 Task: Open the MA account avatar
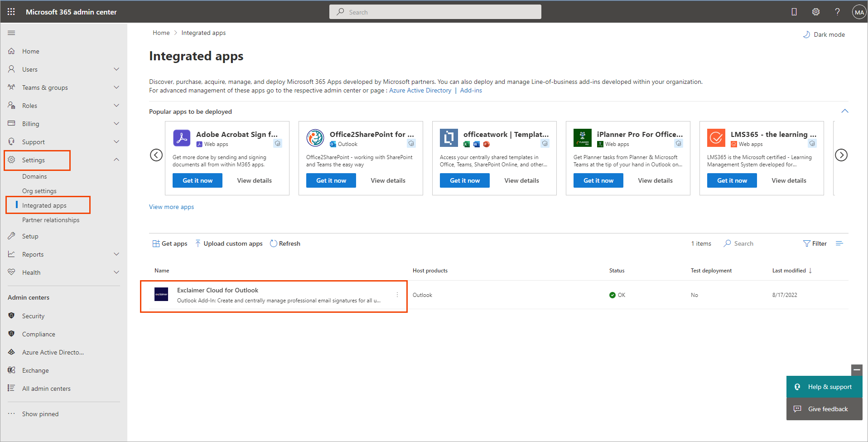pos(859,12)
